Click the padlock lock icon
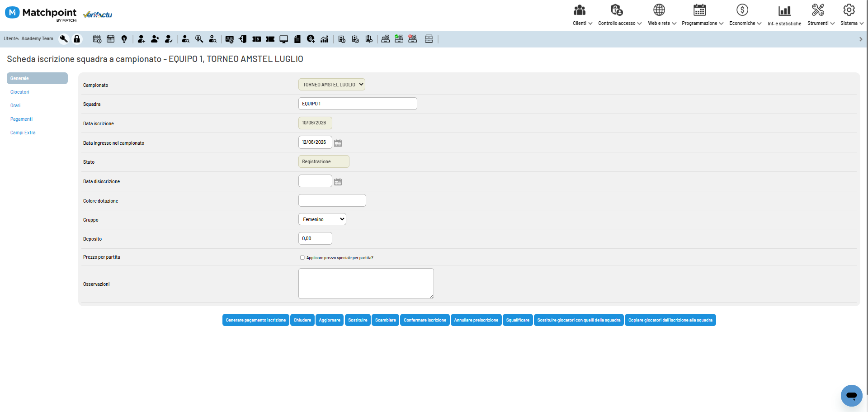 tap(77, 39)
